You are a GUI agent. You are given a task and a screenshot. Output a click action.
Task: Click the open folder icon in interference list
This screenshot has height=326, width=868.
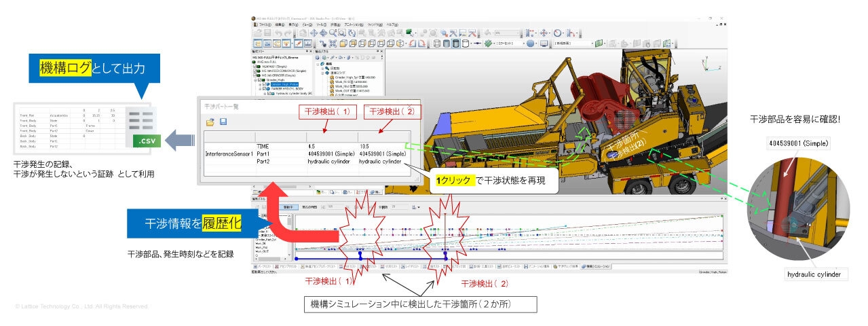210,122
